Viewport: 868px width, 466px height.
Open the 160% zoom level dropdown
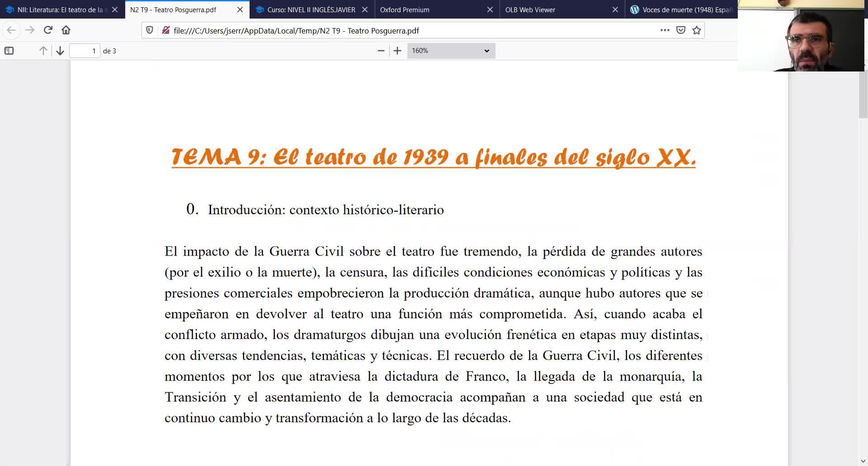click(451, 51)
